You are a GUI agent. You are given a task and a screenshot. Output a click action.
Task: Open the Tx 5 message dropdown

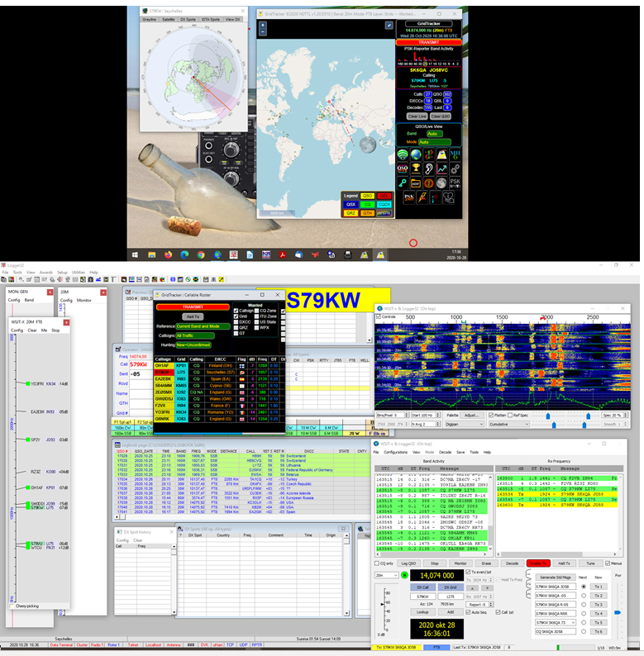pos(556,622)
